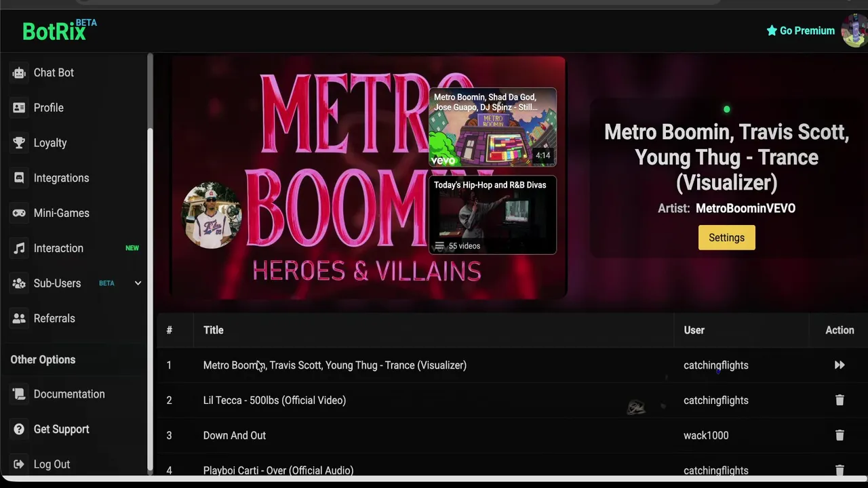Click Log Out in the sidebar

[52, 464]
